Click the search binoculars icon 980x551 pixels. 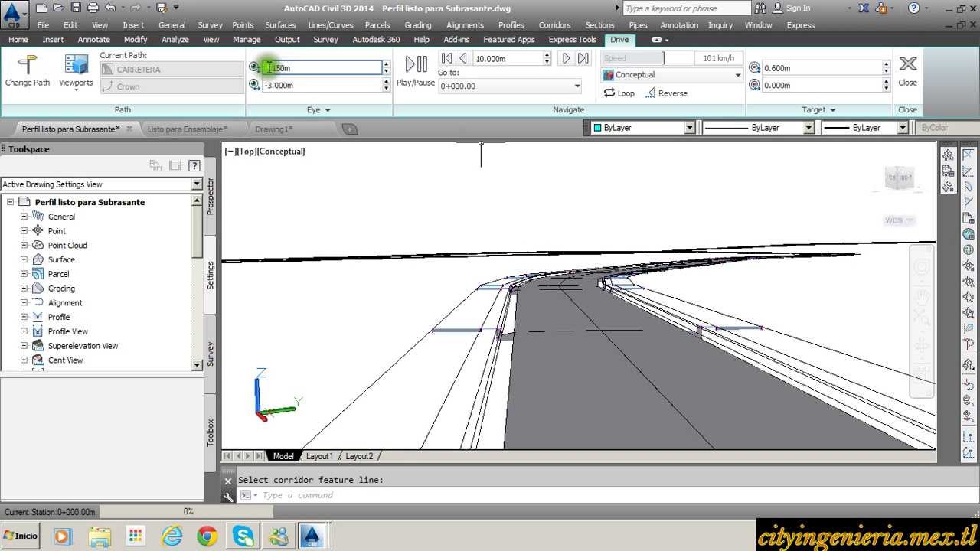(x=760, y=8)
